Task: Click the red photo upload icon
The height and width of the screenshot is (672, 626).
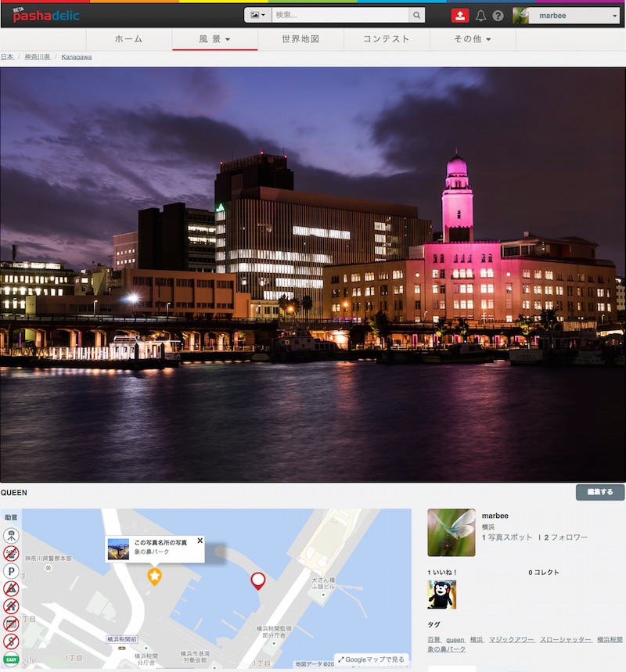Action: [460, 15]
